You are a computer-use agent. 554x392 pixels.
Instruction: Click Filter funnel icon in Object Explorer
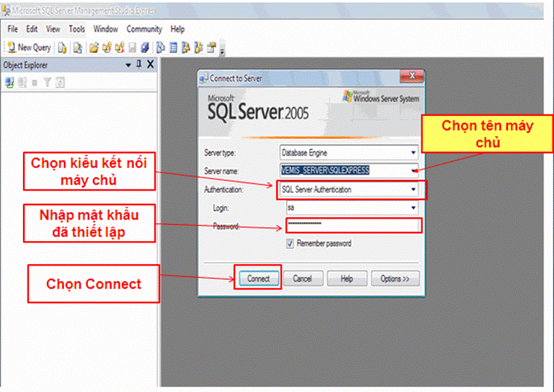[47, 83]
